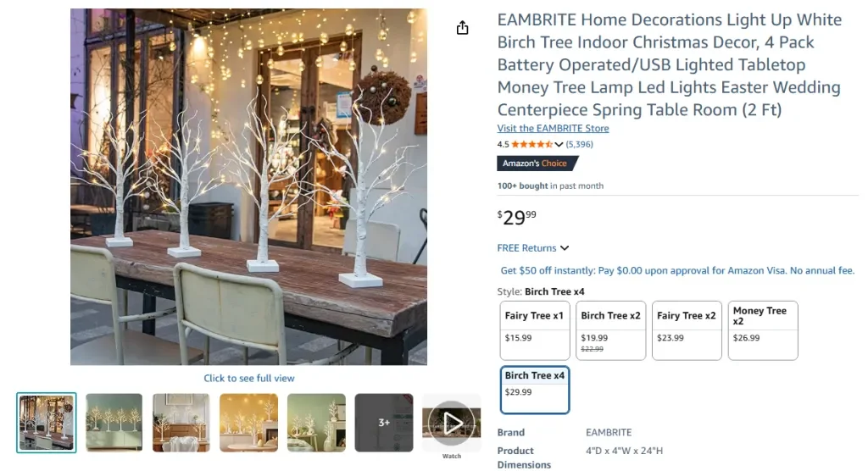Open the 3+ more images thumbnail
Screen dimensions: 868x471
pyautogui.click(x=384, y=423)
